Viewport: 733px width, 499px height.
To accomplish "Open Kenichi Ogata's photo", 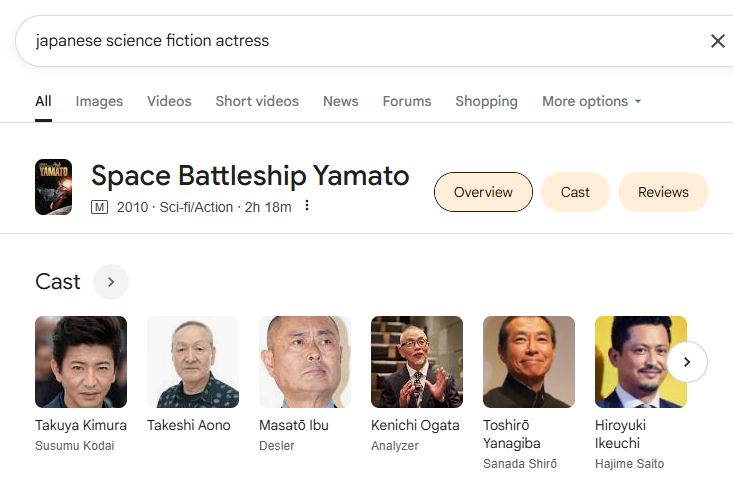I will pyautogui.click(x=417, y=362).
